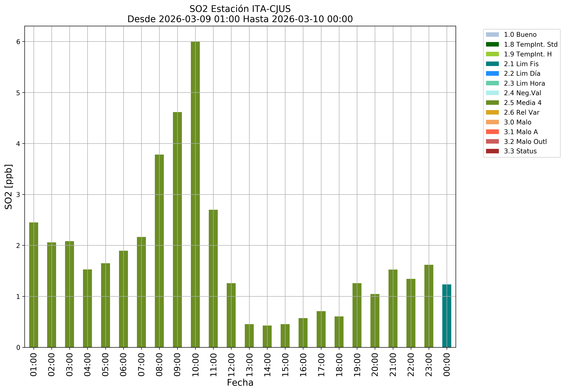Click the 1.0 Bueno legend color swatch
This screenshot has width=565, height=392.
tap(492, 35)
